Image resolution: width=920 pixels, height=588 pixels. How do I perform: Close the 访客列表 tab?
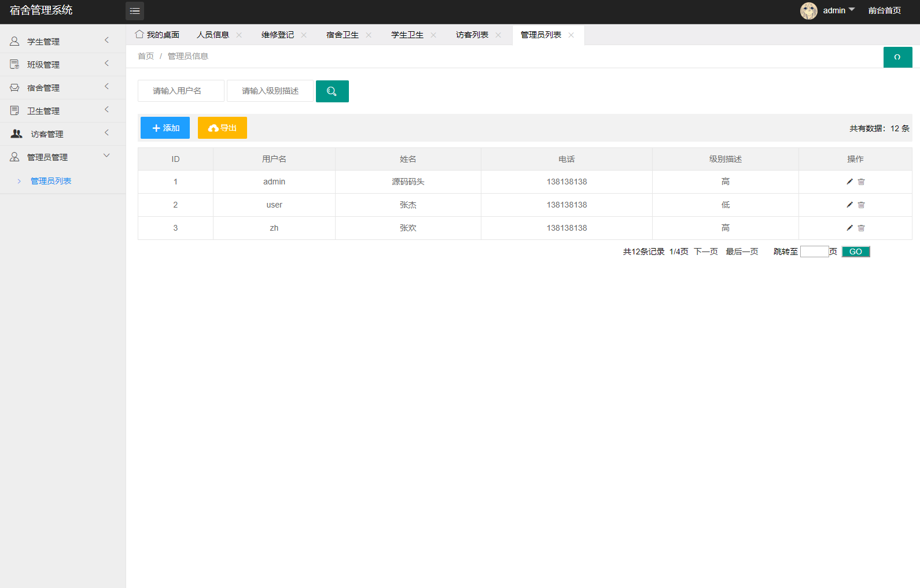(498, 35)
